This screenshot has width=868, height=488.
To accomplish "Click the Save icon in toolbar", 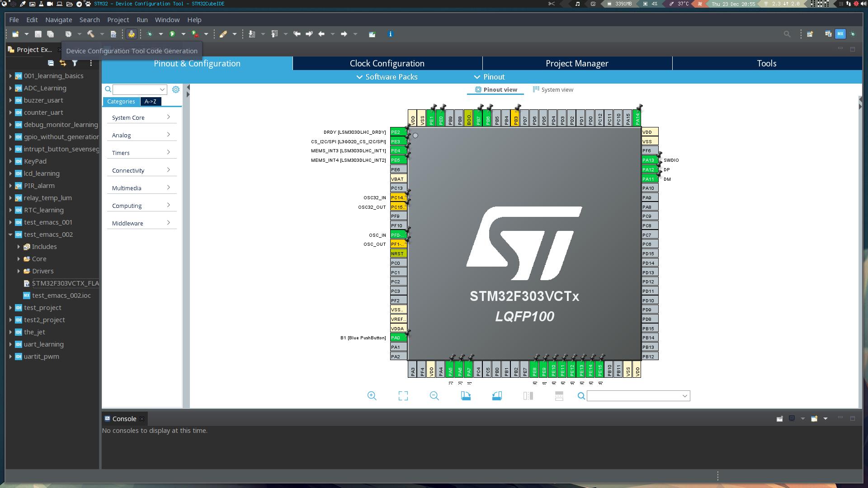I will tap(38, 34).
